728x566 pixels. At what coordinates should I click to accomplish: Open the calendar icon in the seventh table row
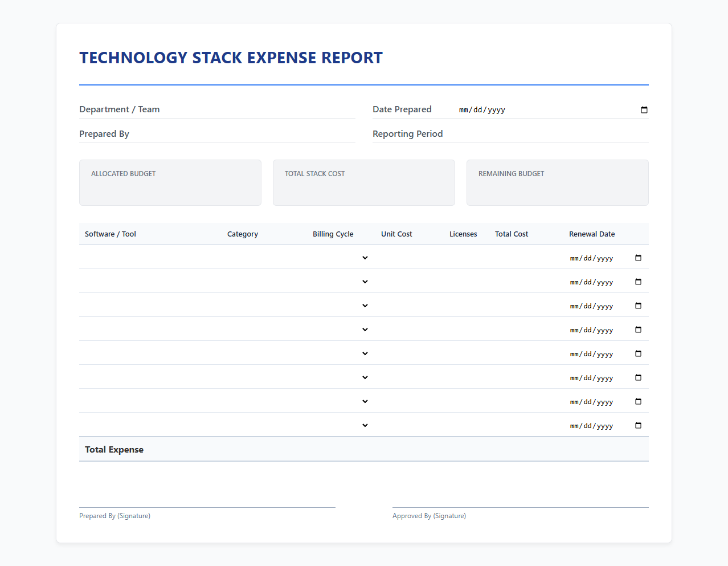click(638, 401)
